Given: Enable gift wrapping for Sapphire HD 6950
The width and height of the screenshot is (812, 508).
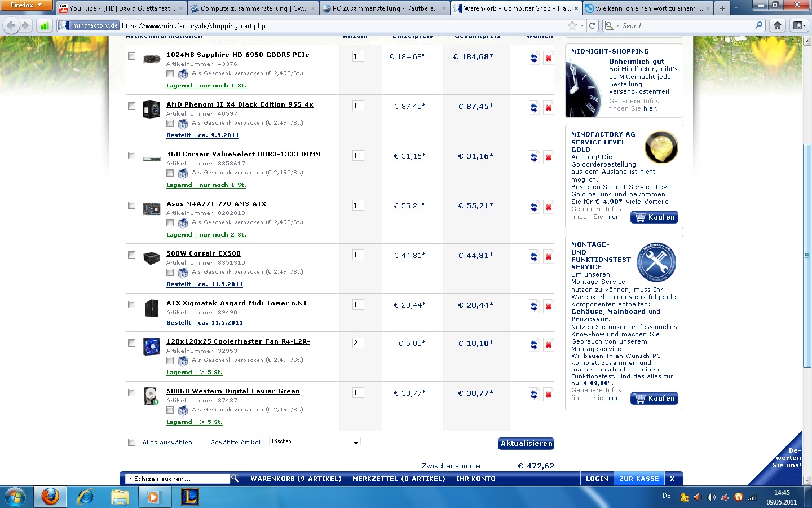Looking at the screenshot, I should point(170,73).
